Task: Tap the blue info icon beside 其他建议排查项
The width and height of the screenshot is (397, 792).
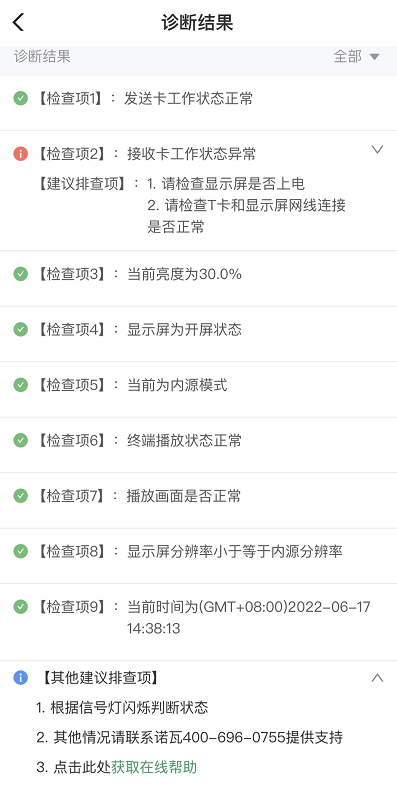Action: [x=21, y=678]
